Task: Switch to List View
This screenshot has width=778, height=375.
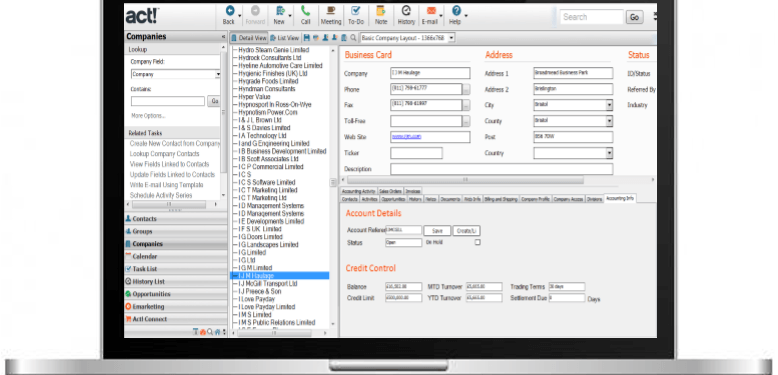Action: [x=285, y=38]
